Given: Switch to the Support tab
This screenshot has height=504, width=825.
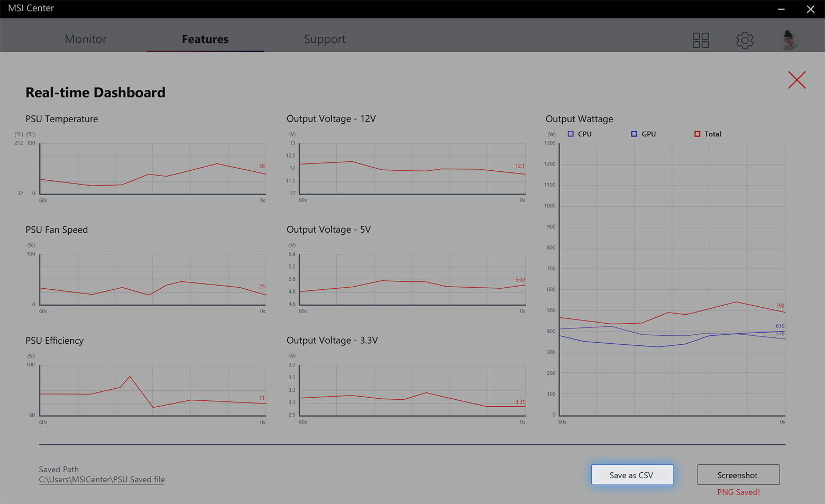Looking at the screenshot, I should [x=325, y=39].
